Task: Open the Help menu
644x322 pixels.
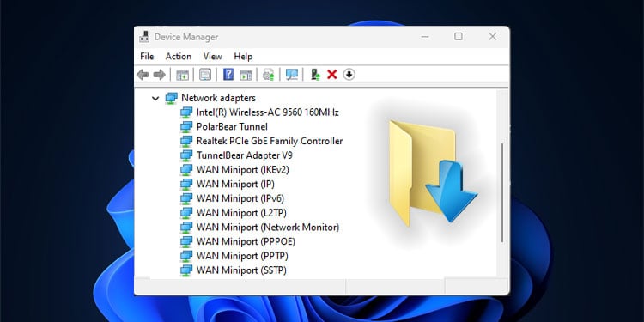Action: point(243,57)
